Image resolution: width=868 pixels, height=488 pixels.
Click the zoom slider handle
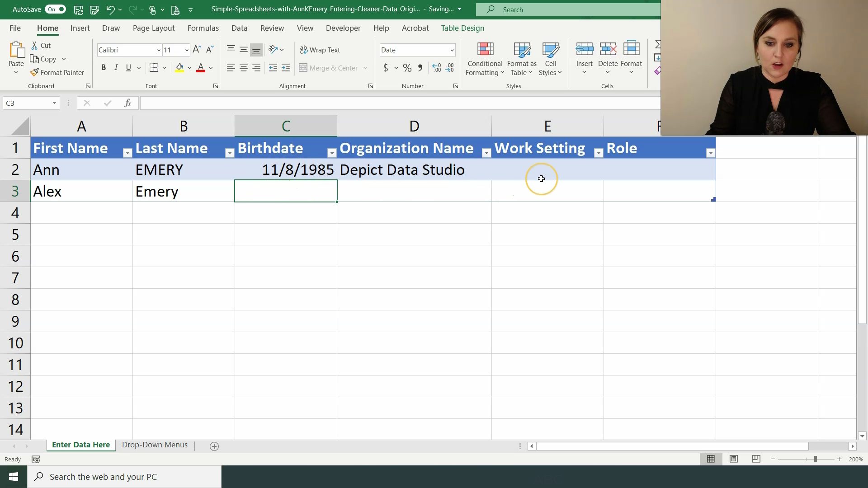pyautogui.click(x=815, y=459)
